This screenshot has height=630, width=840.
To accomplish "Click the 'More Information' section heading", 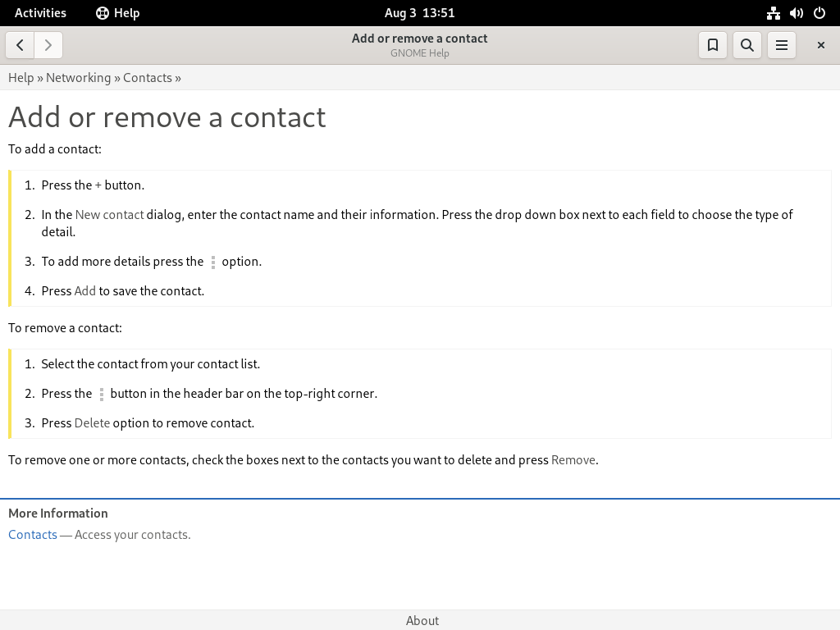I will (58, 514).
